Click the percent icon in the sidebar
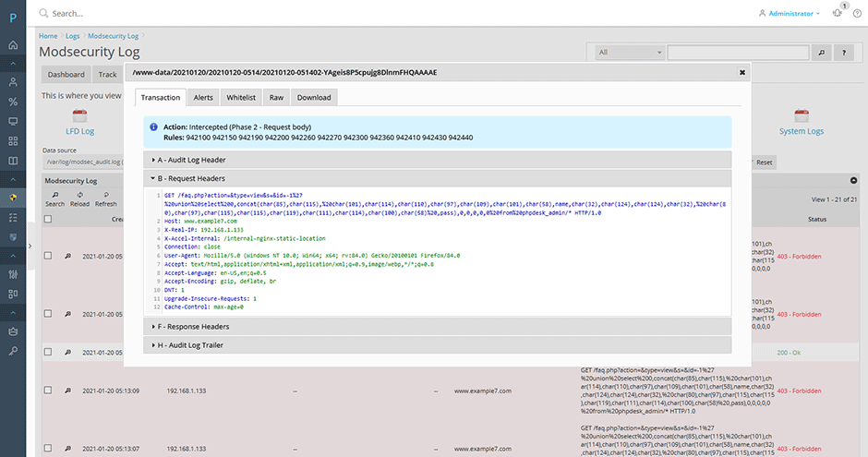The height and width of the screenshot is (457, 868). 13,102
